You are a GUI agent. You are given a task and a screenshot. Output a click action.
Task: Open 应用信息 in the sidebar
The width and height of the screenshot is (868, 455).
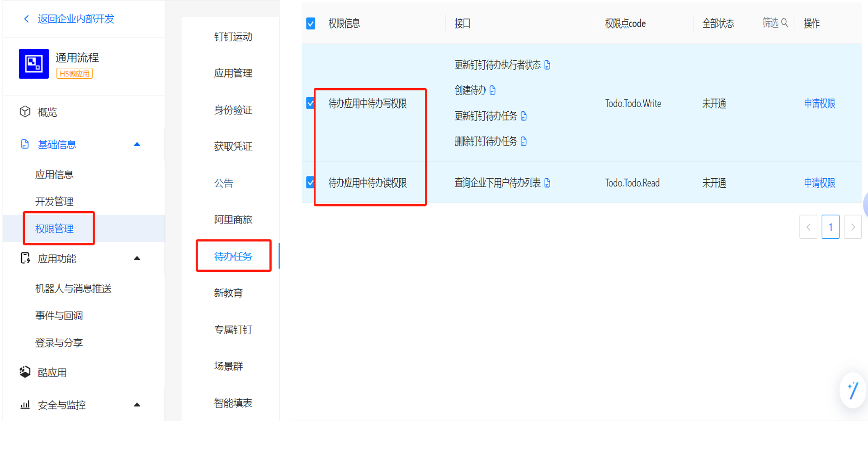54,175
